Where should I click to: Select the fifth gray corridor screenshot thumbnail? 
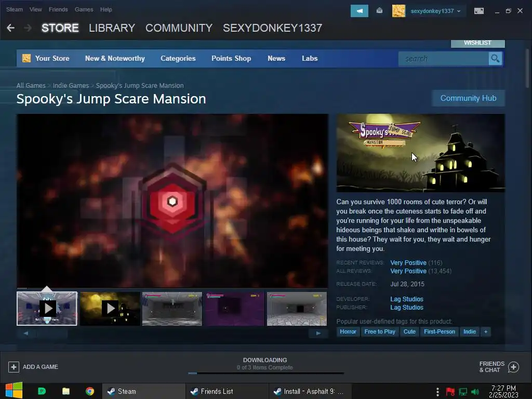click(x=297, y=309)
